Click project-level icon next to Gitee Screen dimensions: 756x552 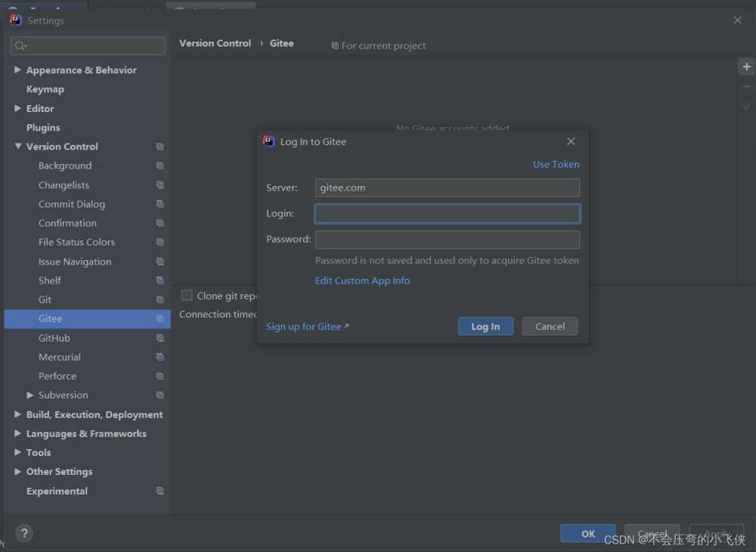160,318
